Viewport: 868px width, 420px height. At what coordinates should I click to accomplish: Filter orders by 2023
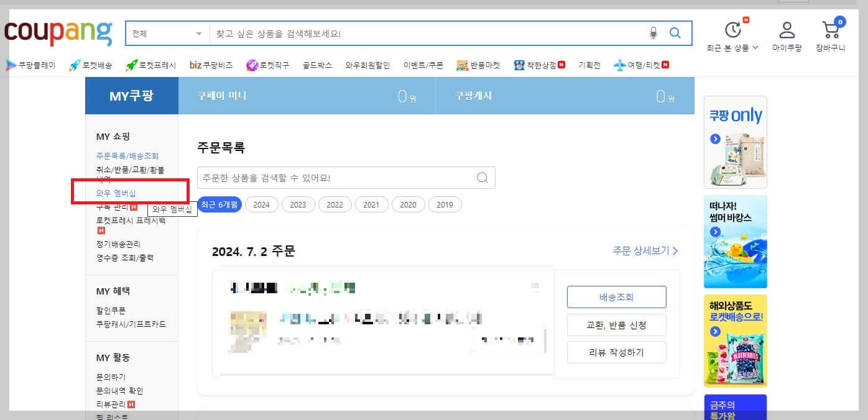point(298,204)
